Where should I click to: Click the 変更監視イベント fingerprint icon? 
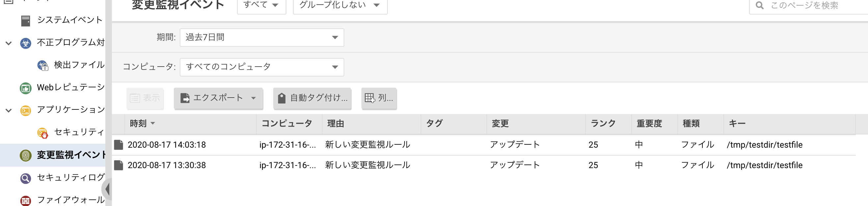pos(25,156)
